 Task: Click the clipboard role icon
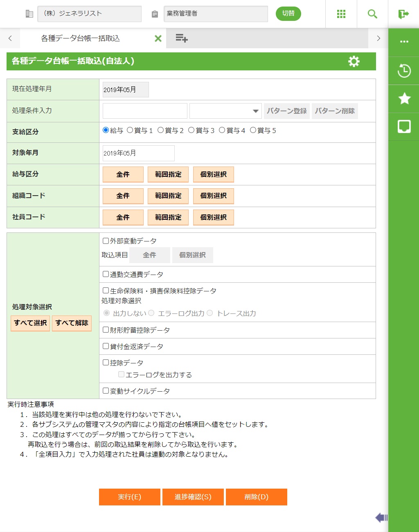pyautogui.click(x=155, y=14)
